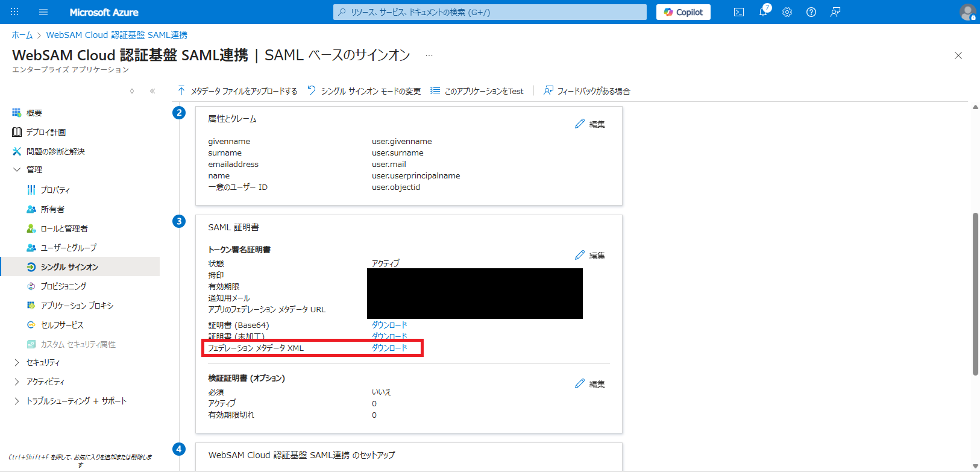Open the notifications bell icon
The width and height of the screenshot is (980, 472).
pos(763,12)
